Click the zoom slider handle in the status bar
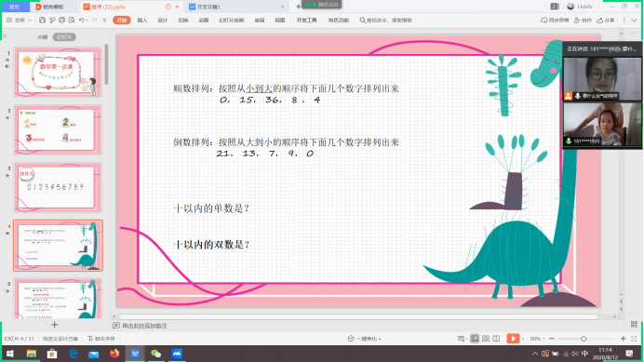This screenshot has width=644, height=362. click(584, 339)
